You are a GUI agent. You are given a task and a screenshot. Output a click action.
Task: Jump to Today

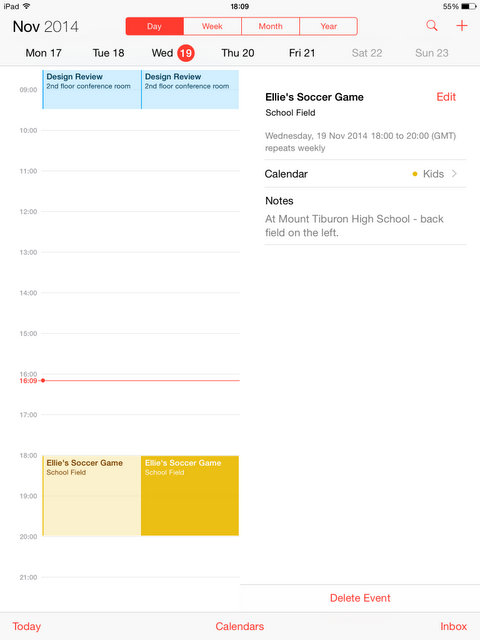point(27,626)
